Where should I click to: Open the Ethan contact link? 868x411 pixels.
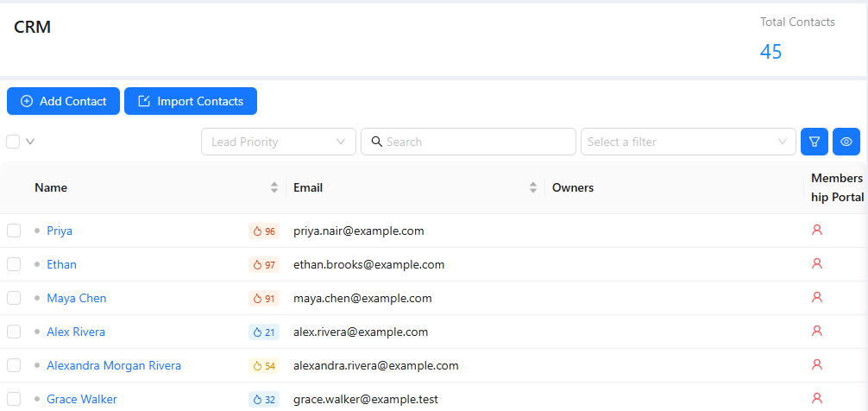pos(61,265)
